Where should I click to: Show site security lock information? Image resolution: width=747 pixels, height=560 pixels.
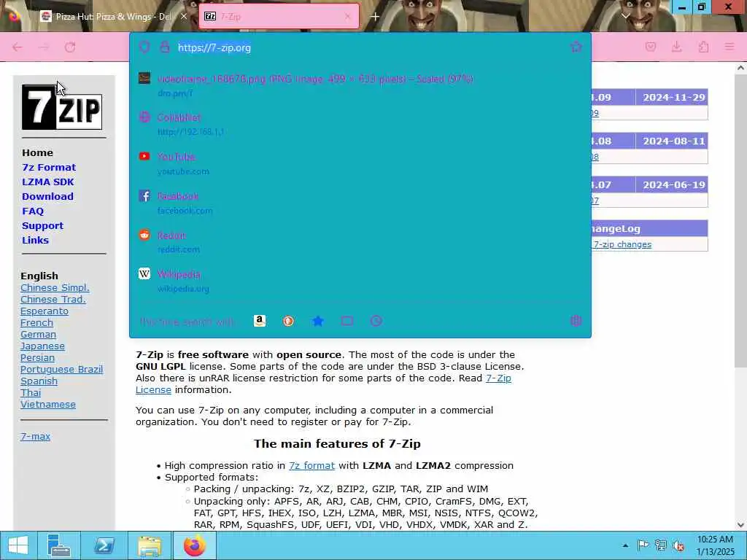point(165,47)
